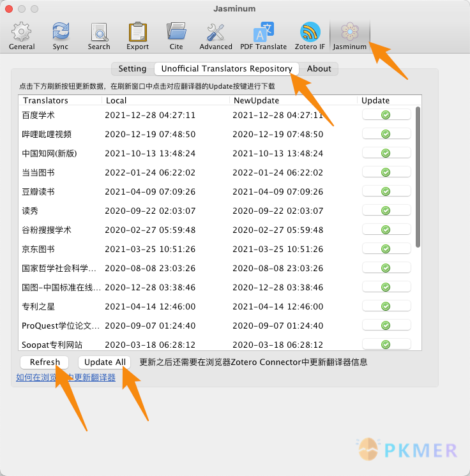470x476 pixels.
Task: Open the PDF Translate preferences pane
Action: [x=263, y=36]
